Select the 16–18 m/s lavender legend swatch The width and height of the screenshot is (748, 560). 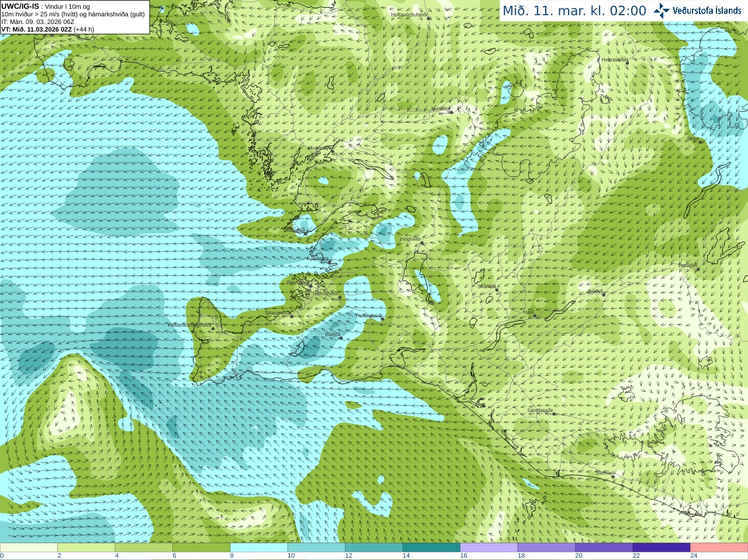click(x=489, y=548)
